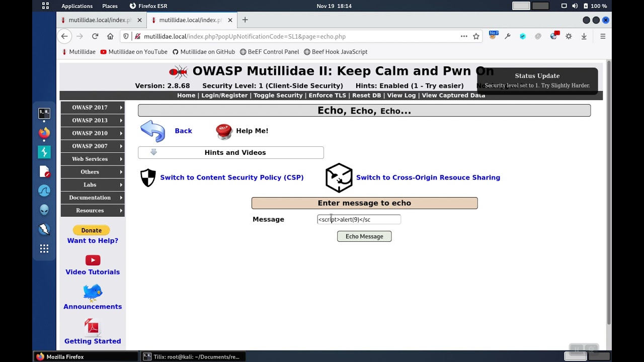The image size is (644, 362).
Task: Expand the OWASP 2007 menu
Action: pyautogui.click(x=93, y=146)
